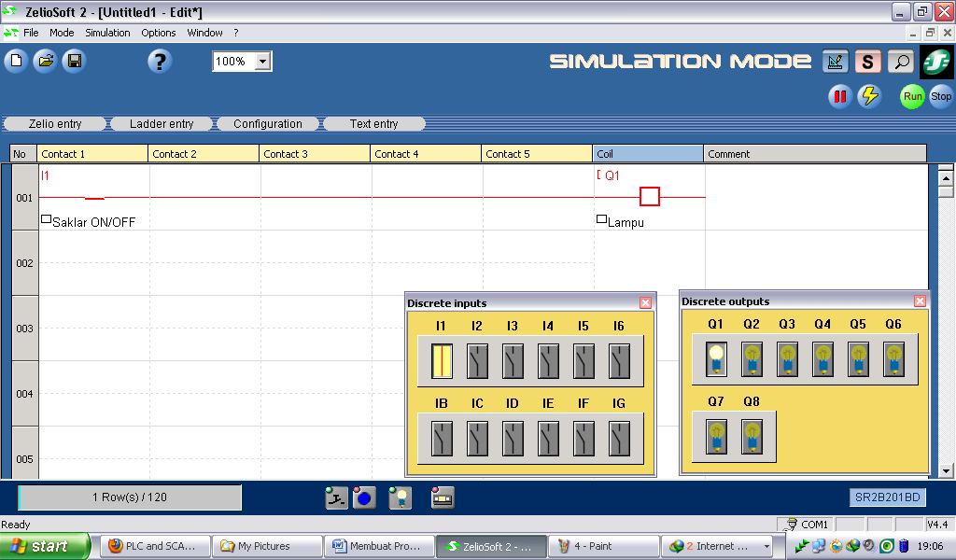Pause the running simulation

pos(839,96)
